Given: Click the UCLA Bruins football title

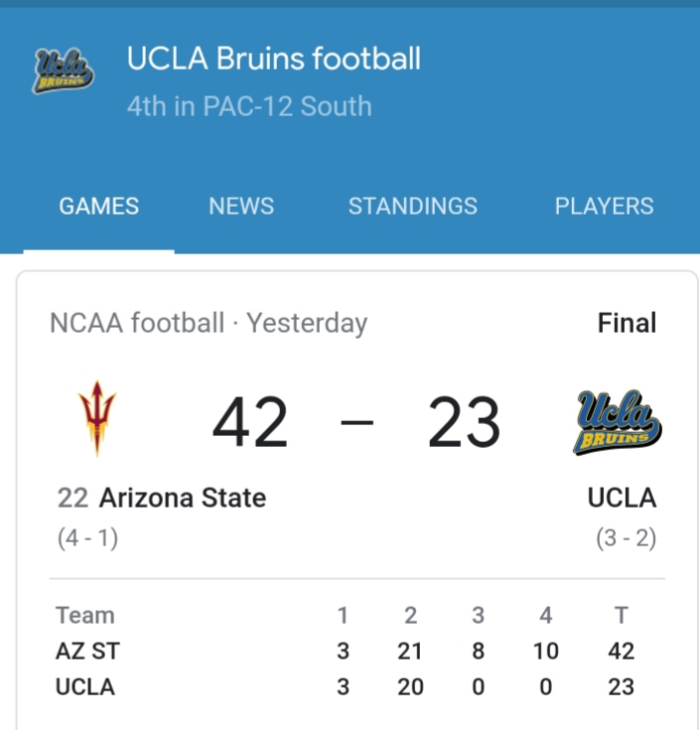Looking at the screenshot, I should (x=274, y=60).
